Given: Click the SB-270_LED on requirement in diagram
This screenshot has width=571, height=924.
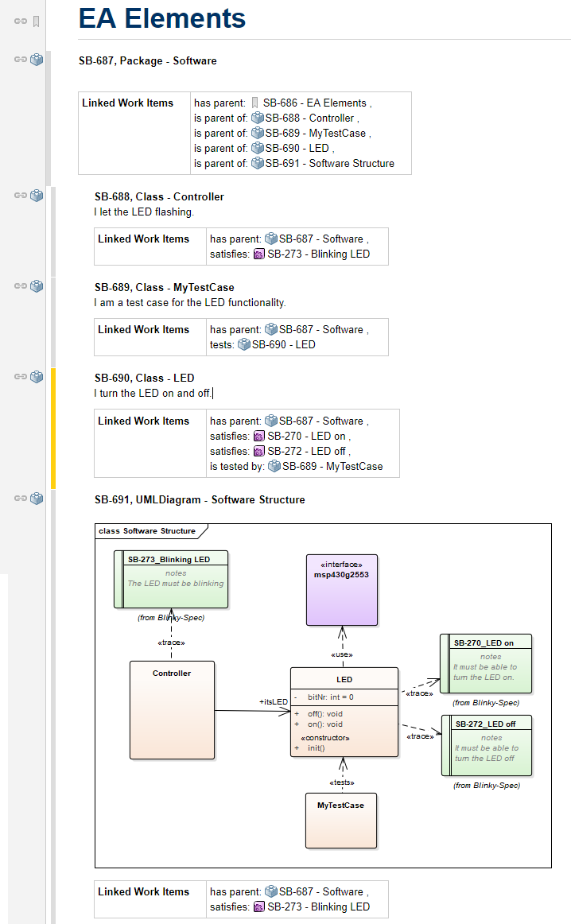Looking at the screenshot, I should [x=486, y=663].
